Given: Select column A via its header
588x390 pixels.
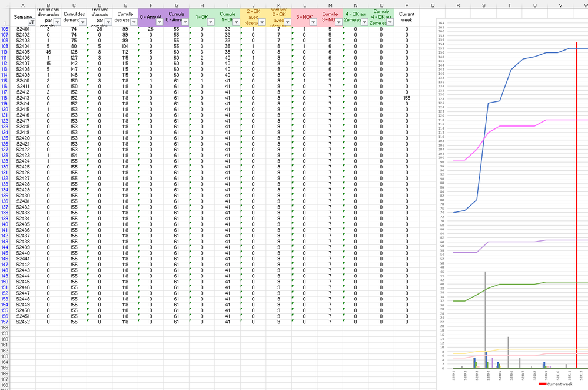Looking at the screenshot, I should (23, 5).
